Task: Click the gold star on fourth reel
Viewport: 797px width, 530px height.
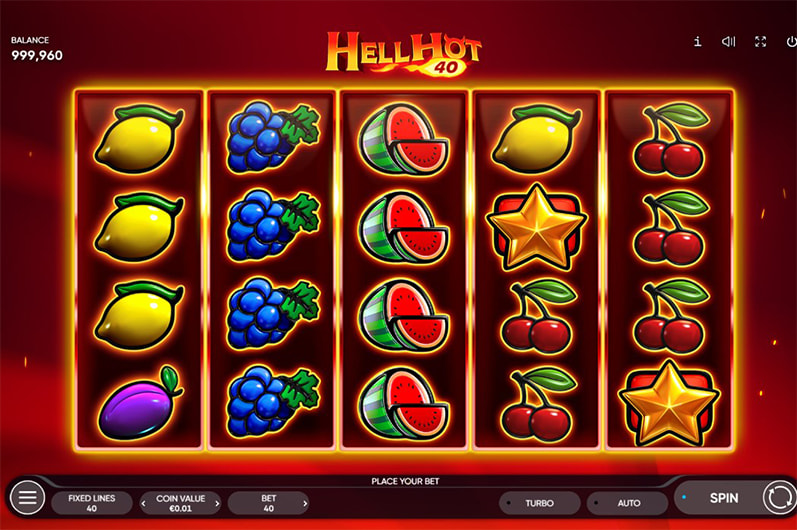Action: coord(537,227)
